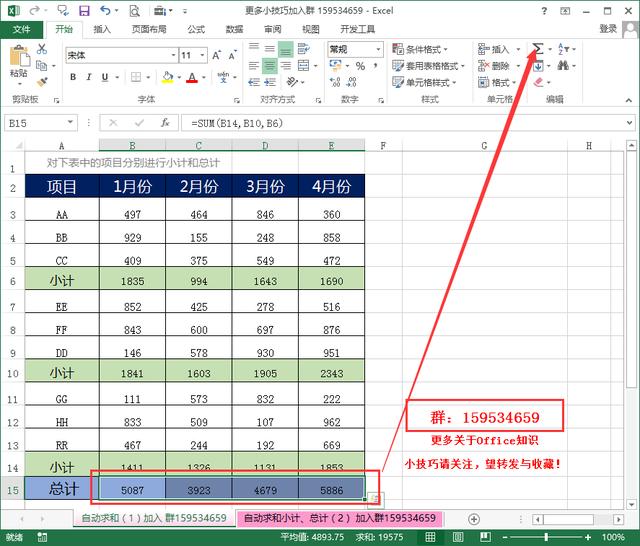Viewport: 640px width, 546px height.
Task: Collapse the ribbon with the caret
Action: click(628, 100)
